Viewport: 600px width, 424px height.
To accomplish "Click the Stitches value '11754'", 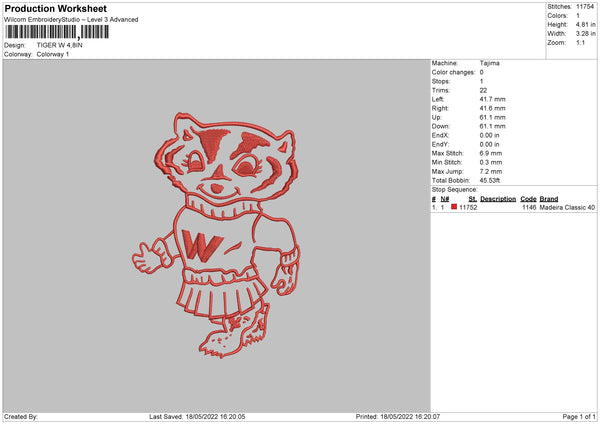I will pos(585,7).
